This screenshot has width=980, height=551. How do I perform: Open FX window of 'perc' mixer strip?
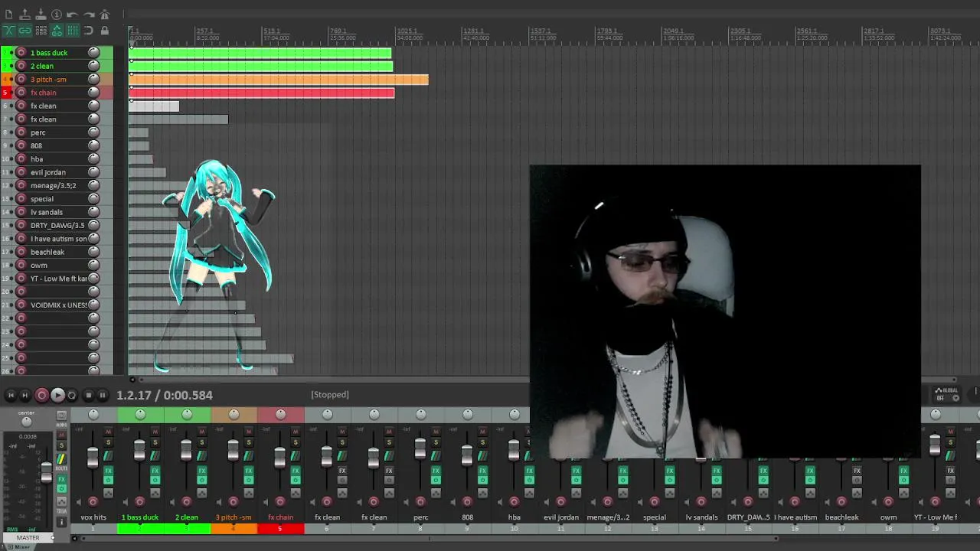coord(435,471)
